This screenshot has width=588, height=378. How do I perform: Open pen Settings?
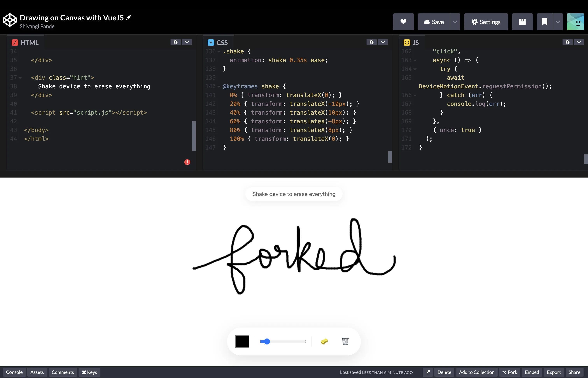pyautogui.click(x=486, y=22)
